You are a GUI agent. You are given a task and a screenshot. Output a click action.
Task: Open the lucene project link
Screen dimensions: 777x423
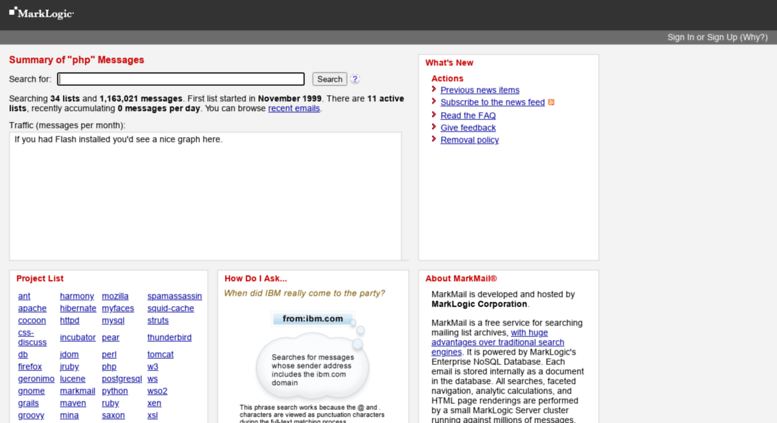point(72,378)
